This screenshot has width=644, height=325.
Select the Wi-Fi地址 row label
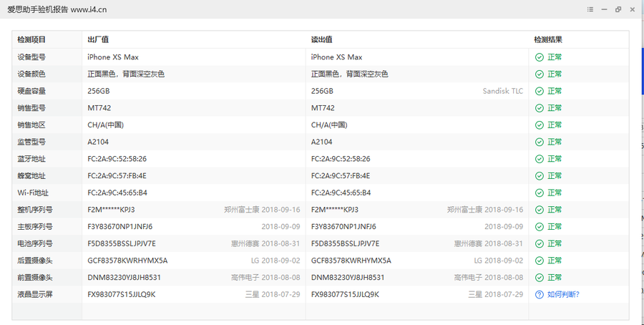pos(33,193)
